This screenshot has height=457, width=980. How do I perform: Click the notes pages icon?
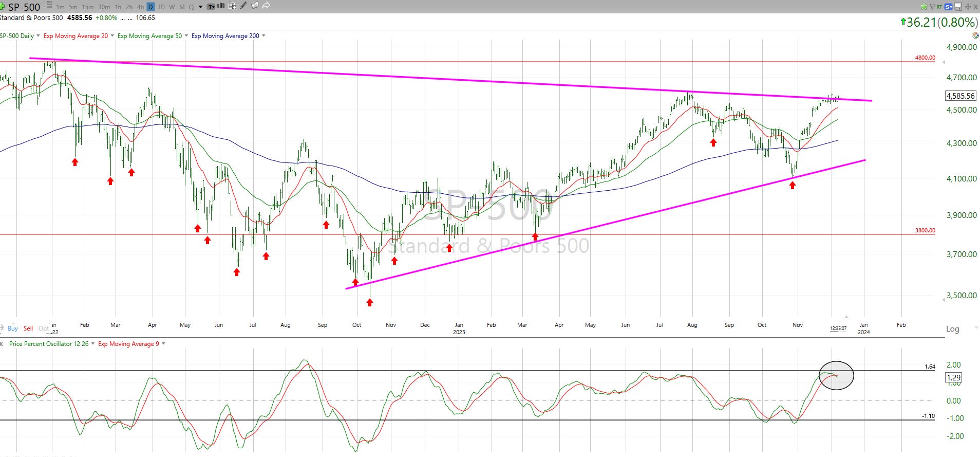click(x=255, y=6)
